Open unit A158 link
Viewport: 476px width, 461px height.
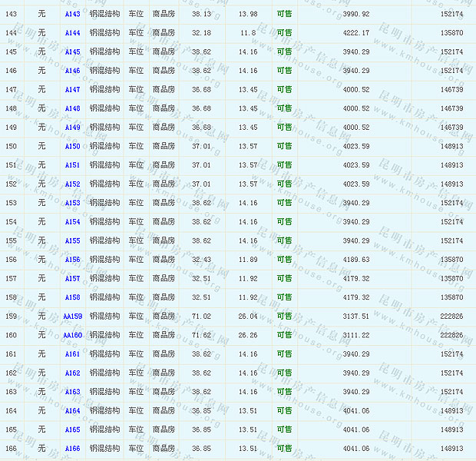72,297
